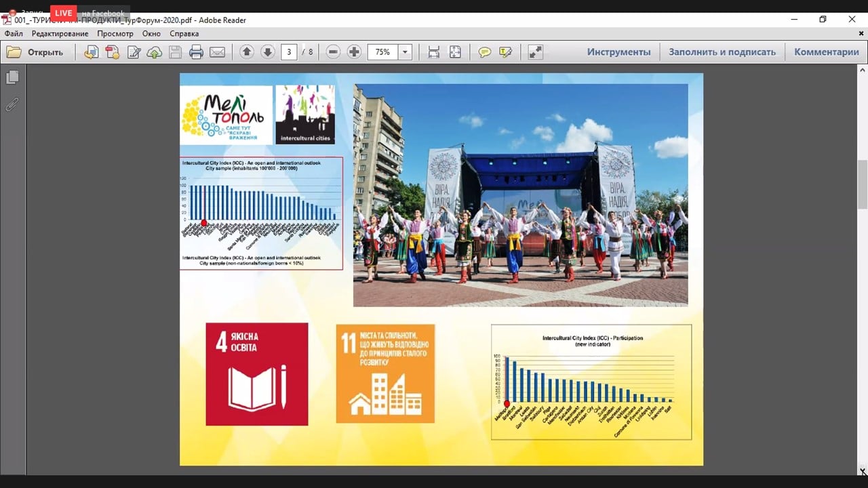
Task: Open the Справка menu
Action: pos(184,33)
